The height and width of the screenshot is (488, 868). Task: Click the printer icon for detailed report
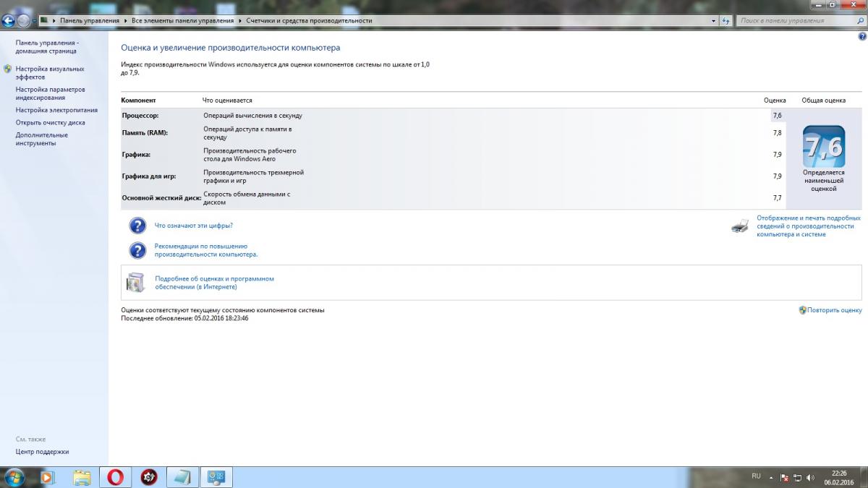(x=740, y=226)
